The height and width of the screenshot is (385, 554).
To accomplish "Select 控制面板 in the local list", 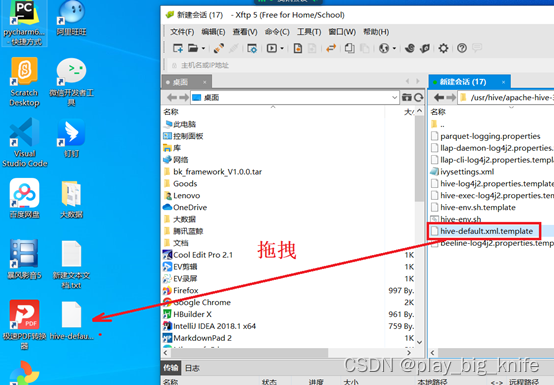I will tap(183, 136).
